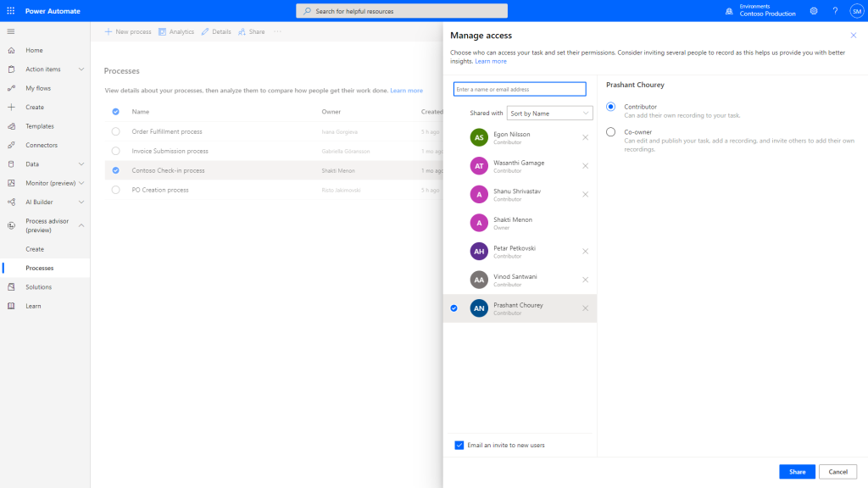Start a new process from the toolbar
This screenshot has height=488, width=868.
(127, 31)
